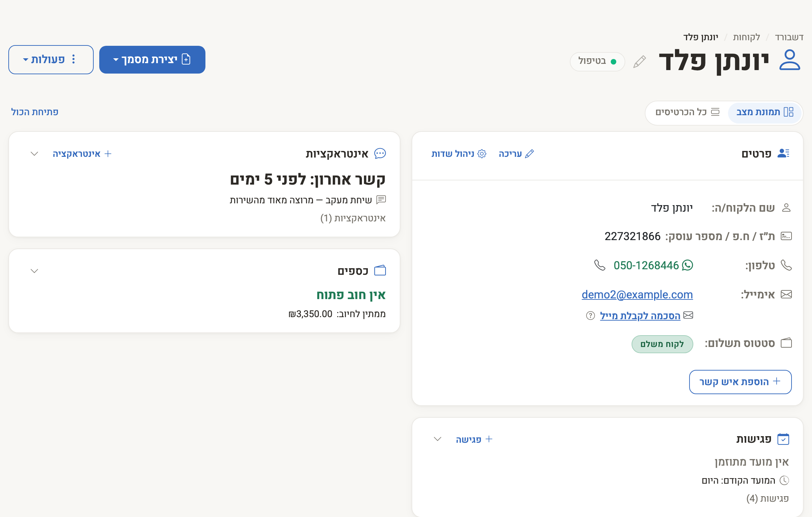Image resolution: width=812 pixels, height=517 pixels.
Task: Click the אינטראקציות (1) count text
Action: (353, 218)
